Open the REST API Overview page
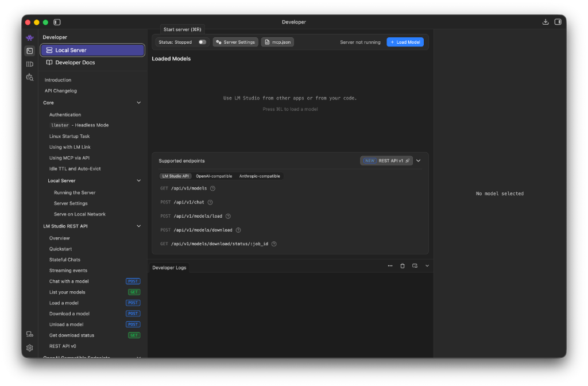Screen dimensions: 588x386 click(x=59, y=238)
